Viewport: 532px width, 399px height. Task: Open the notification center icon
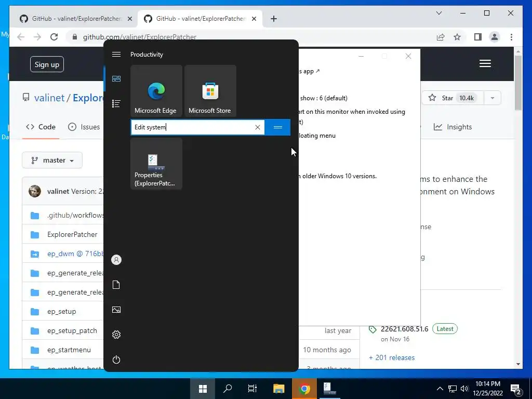tap(516, 389)
